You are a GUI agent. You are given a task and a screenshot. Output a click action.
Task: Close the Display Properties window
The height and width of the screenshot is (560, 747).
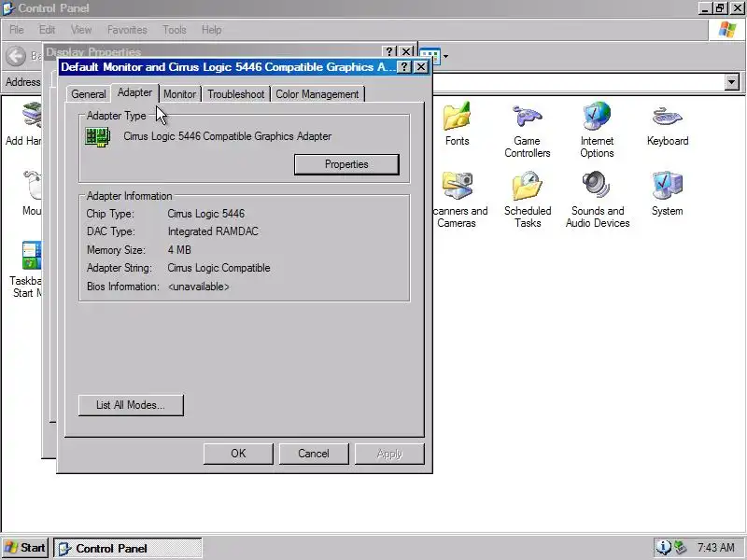[406, 51]
